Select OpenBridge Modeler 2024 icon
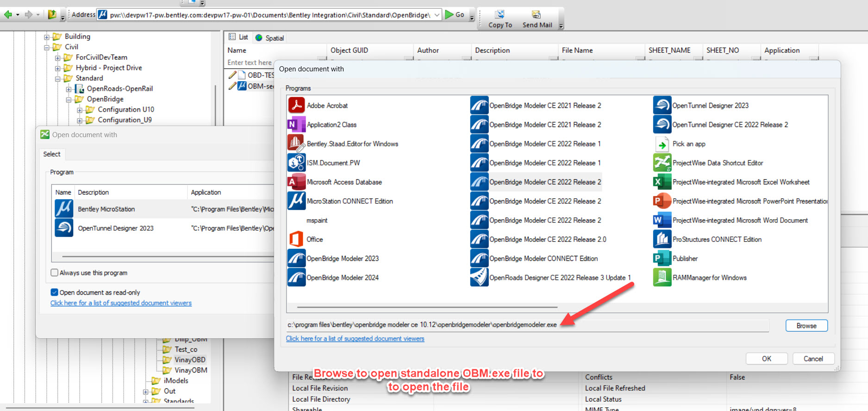The width and height of the screenshot is (868, 411). pyautogui.click(x=296, y=277)
